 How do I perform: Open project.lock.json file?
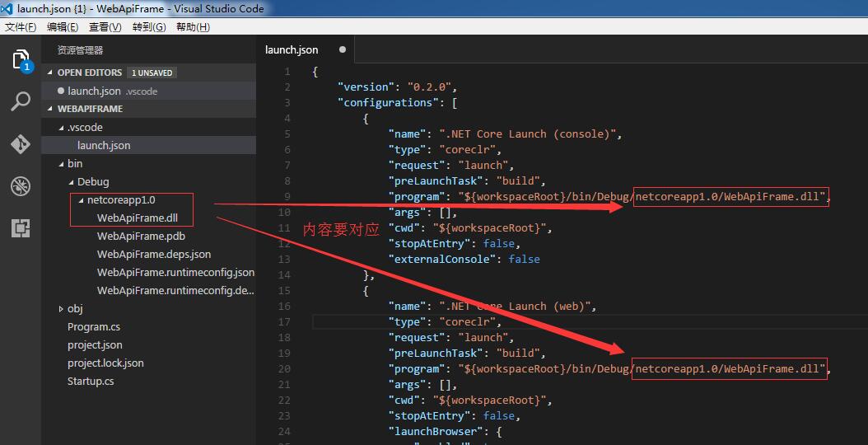point(105,363)
